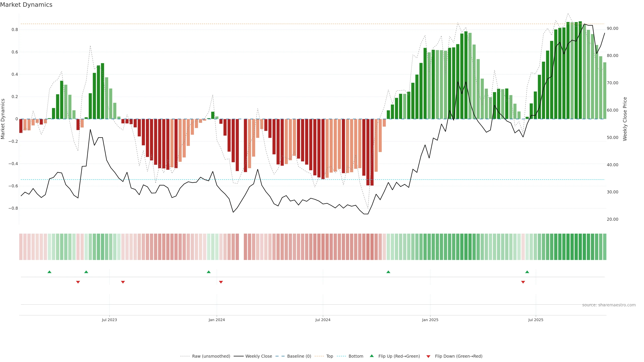
Task: Click the Flip Up green triangle legend icon
Action: coord(371,356)
